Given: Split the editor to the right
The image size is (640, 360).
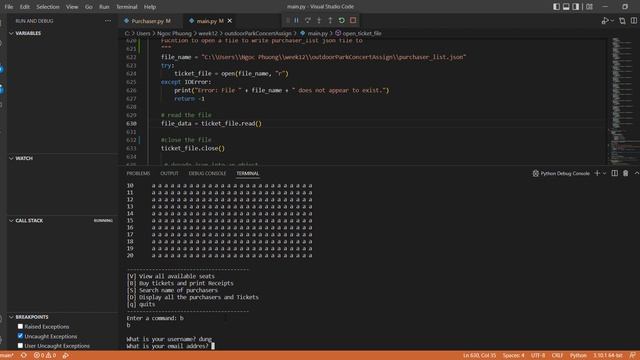Looking at the screenshot, I should [x=633, y=21].
